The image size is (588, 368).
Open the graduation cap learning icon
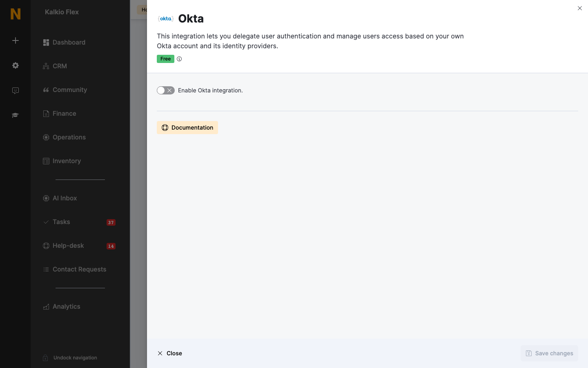(x=16, y=115)
